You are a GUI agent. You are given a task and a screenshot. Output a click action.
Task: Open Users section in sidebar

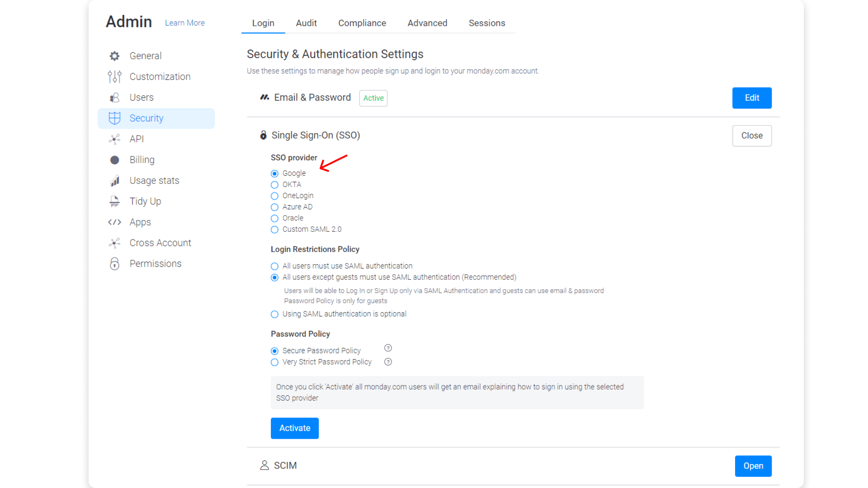click(x=156, y=98)
